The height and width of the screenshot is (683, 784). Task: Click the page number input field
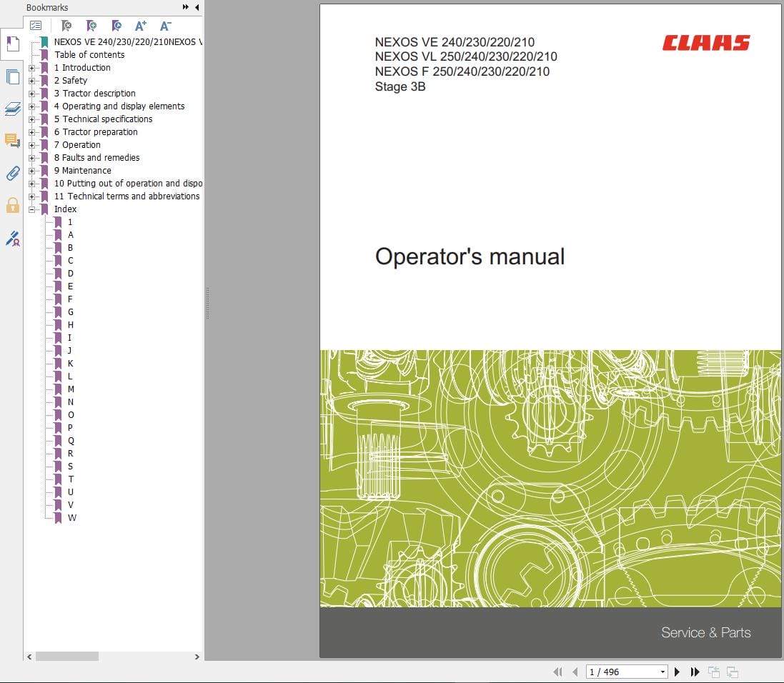(x=622, y=672)
